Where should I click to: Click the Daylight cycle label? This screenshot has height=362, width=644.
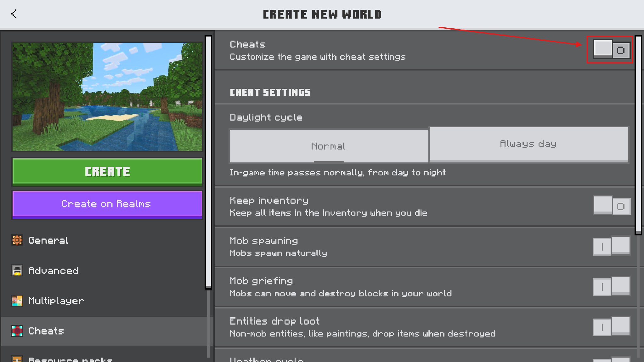click(266, 117)
